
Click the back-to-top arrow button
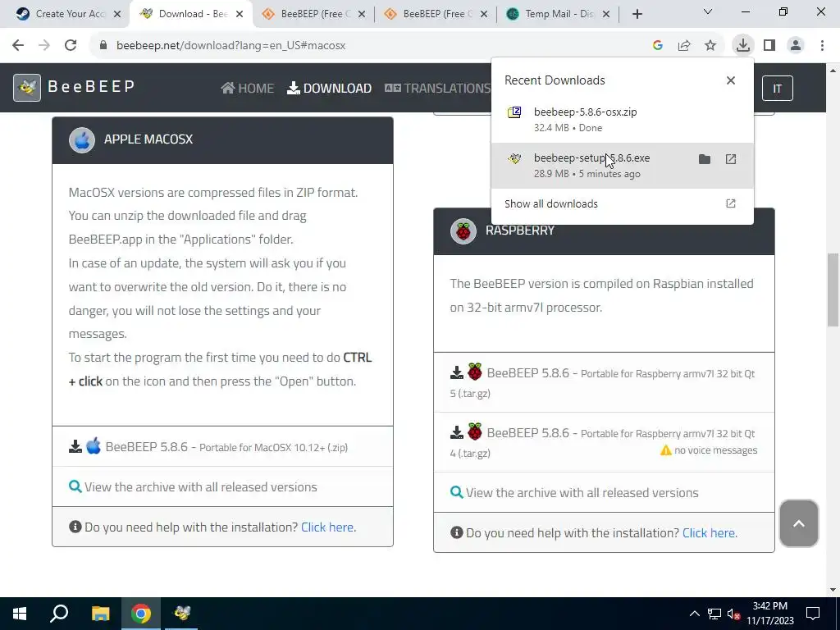click(799, 523)
